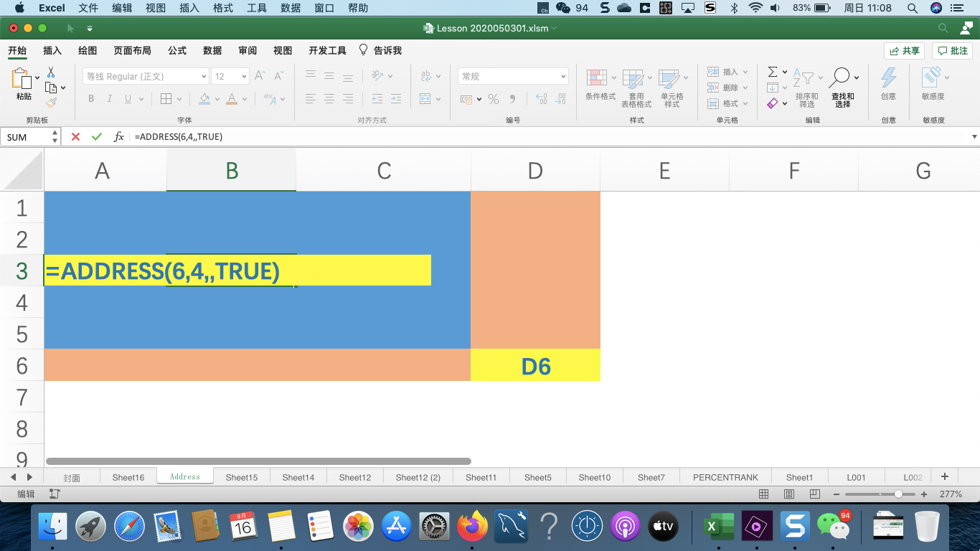Click the Paste (粘贴) clipboard icon
The image size is (980, 551).
[x=23, y=79]
